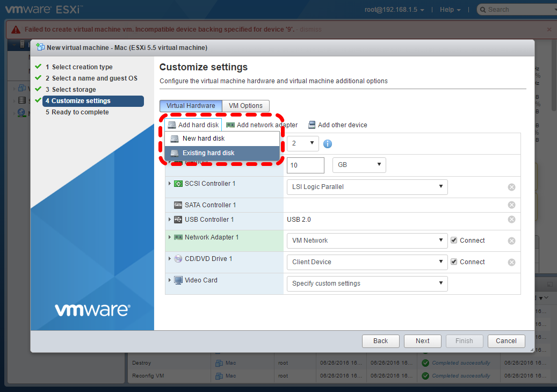Open the Help menu
The image size is (557, 392).
pyautogui.click(x=450, y=10)
